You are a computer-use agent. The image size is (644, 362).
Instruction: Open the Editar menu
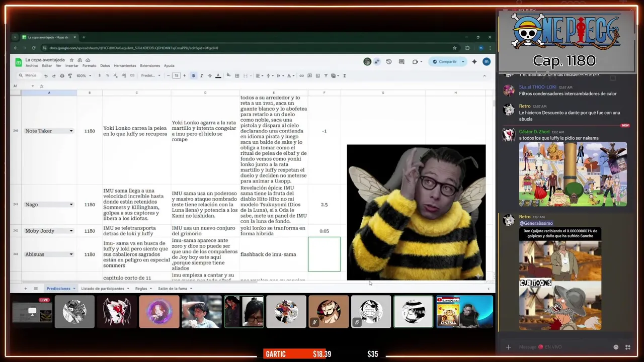(x=47, y=66)
